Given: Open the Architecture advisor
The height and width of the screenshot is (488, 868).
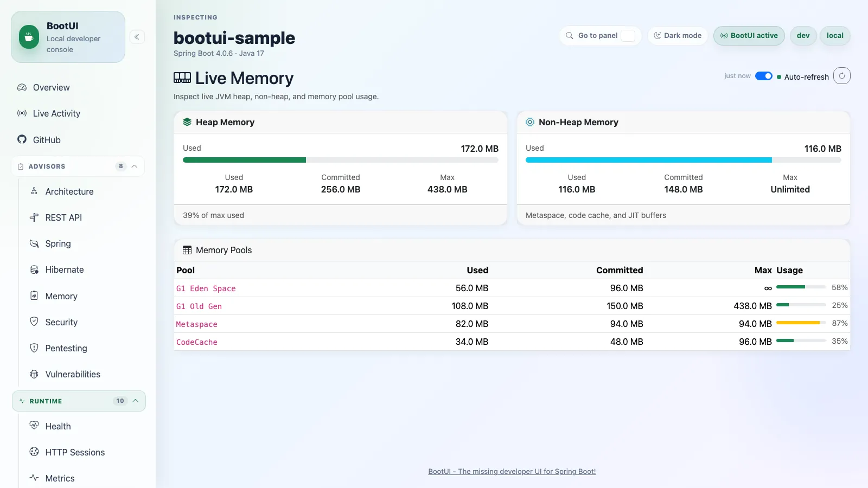Looking at the screenshot, I should pos(85,191).
